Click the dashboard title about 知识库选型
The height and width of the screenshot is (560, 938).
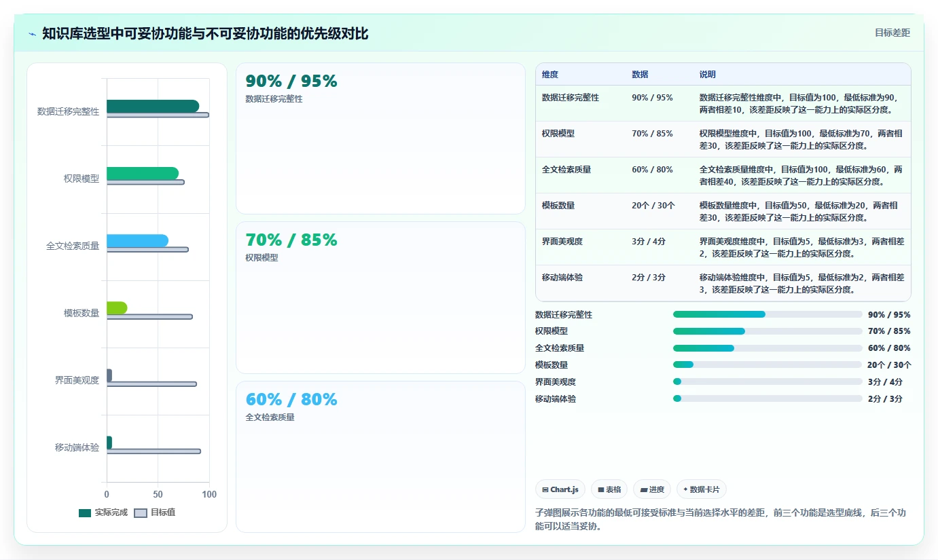click(205, 34)
